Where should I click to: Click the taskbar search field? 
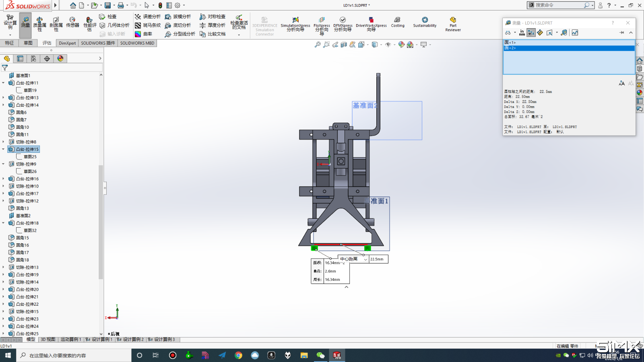74,355
